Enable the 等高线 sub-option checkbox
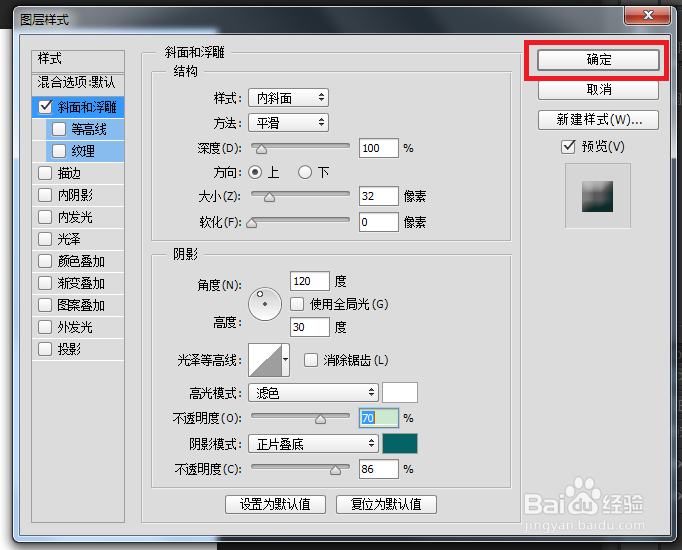 (x=59, y=129)
